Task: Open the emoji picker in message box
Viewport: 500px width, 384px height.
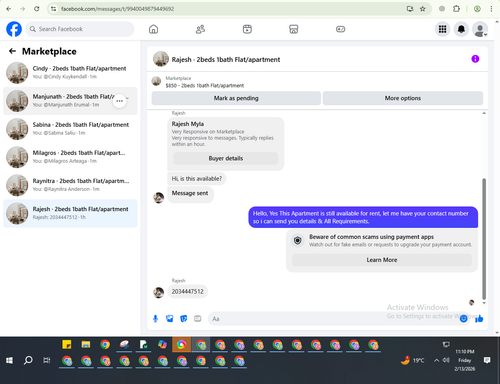Action: tap(463, 319)
